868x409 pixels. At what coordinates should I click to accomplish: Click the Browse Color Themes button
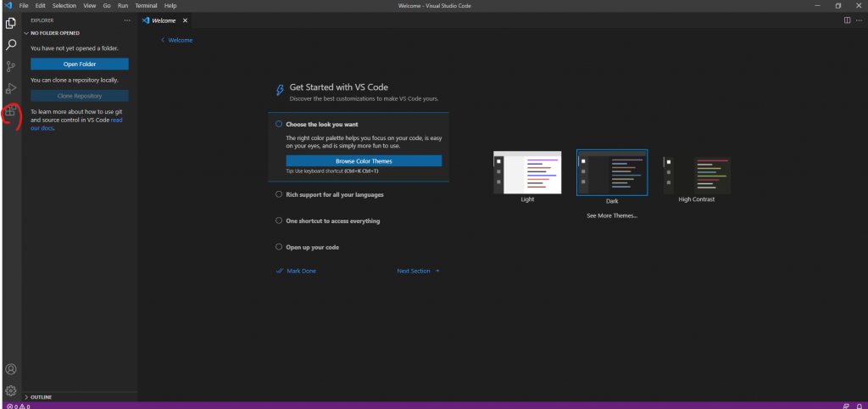tap(364, 161)
